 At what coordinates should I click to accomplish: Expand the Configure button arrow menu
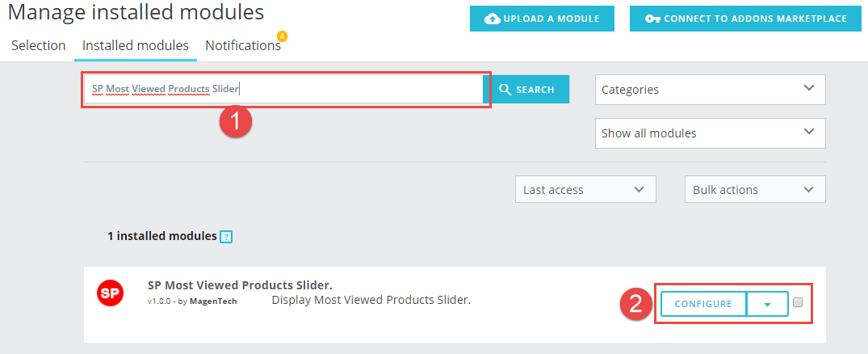(x=767, y=304)
